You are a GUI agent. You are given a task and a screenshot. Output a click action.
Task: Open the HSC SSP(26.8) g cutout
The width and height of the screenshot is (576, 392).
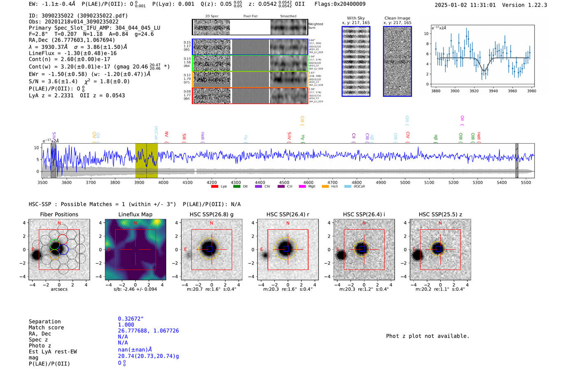[211, 250]
